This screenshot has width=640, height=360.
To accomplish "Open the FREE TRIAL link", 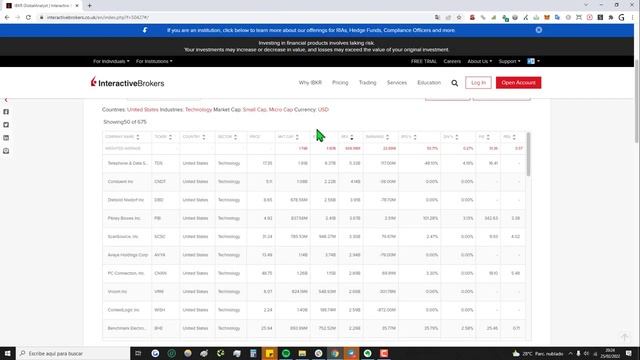I will [424, 61].
